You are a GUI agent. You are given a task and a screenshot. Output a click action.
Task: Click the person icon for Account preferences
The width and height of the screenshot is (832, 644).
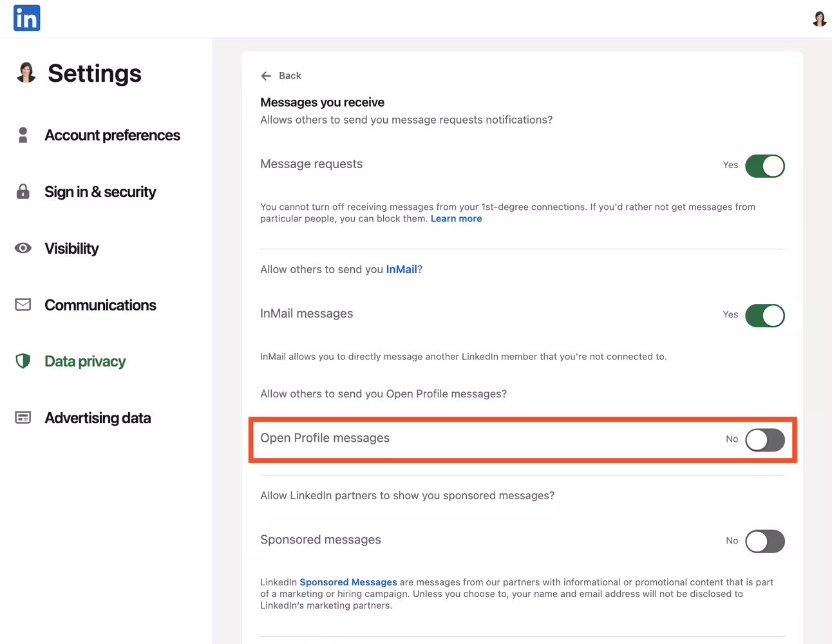tap(23, 135)
